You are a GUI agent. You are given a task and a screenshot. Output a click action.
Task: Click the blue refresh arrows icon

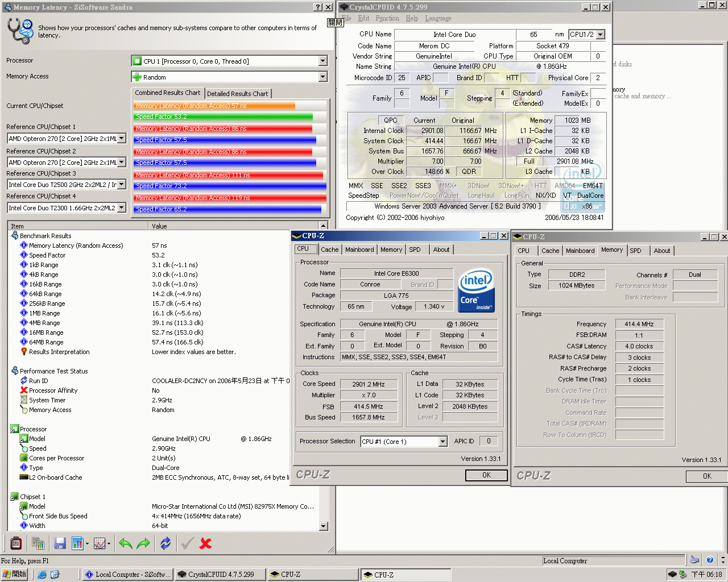166,544
